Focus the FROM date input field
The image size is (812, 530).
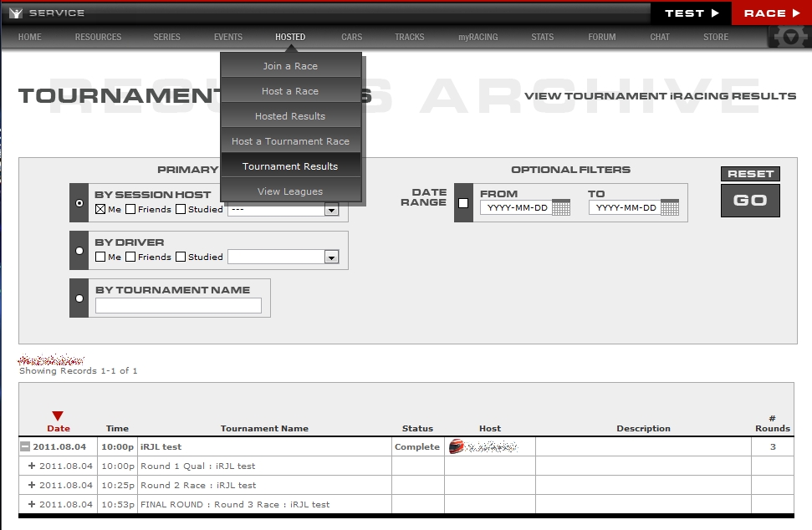click(516, 207)
